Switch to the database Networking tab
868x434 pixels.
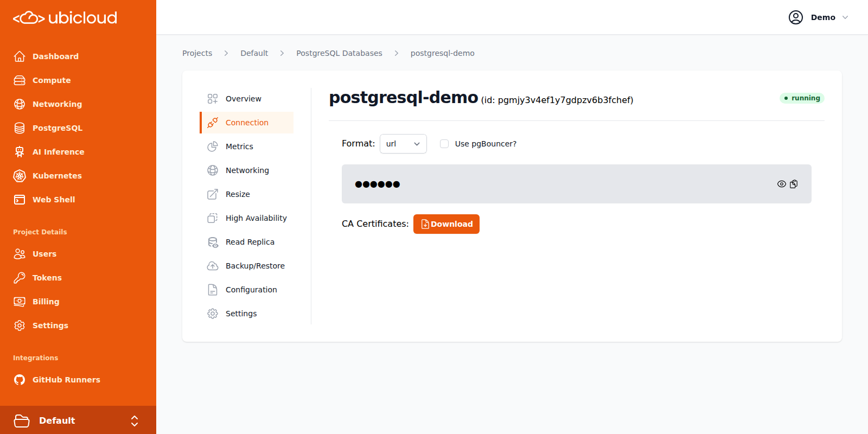pos(247,170)
